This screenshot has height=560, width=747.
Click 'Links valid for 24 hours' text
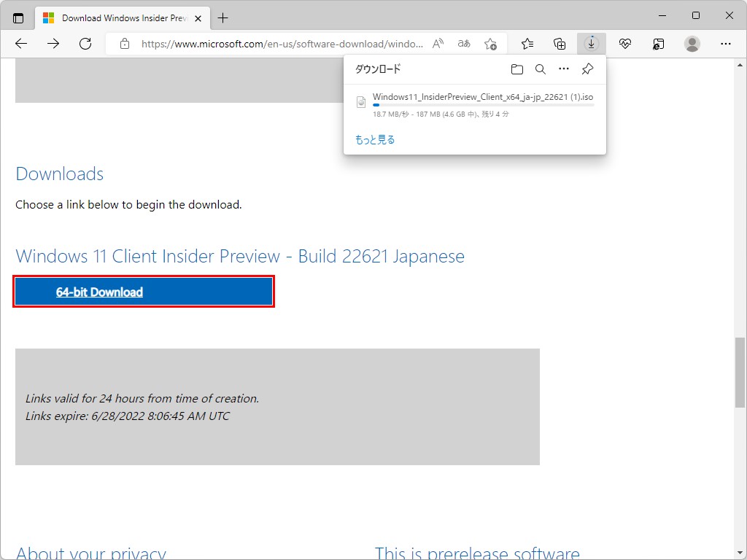tap(142, 398)
